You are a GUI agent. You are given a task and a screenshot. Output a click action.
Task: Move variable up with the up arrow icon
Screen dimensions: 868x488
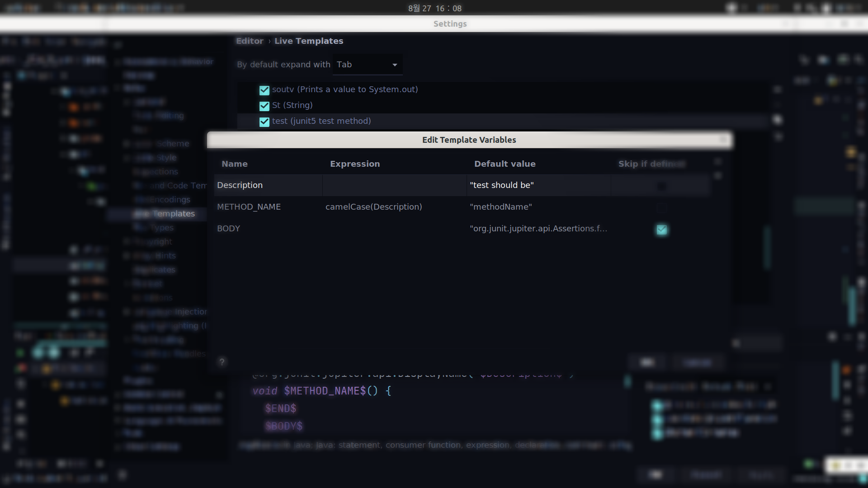tap(718, 162)
